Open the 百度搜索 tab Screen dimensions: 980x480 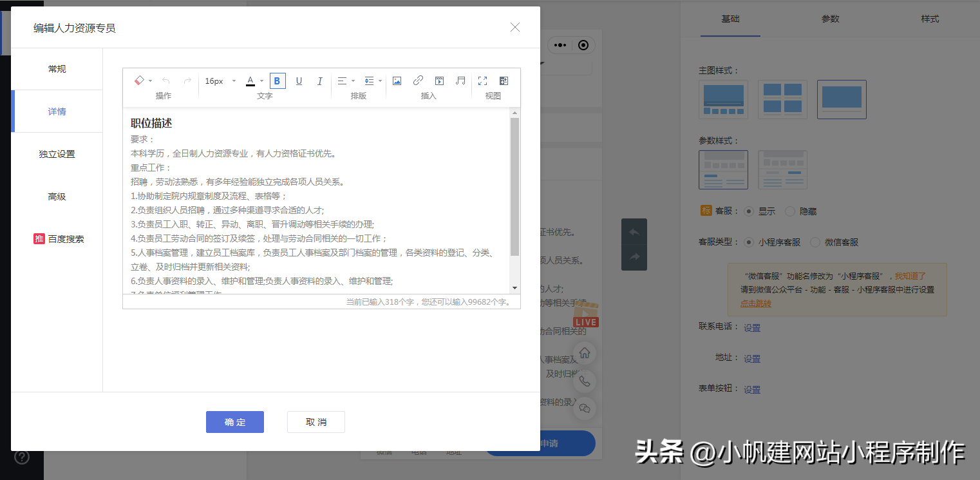pyautogui.click(x=57, y=239)
